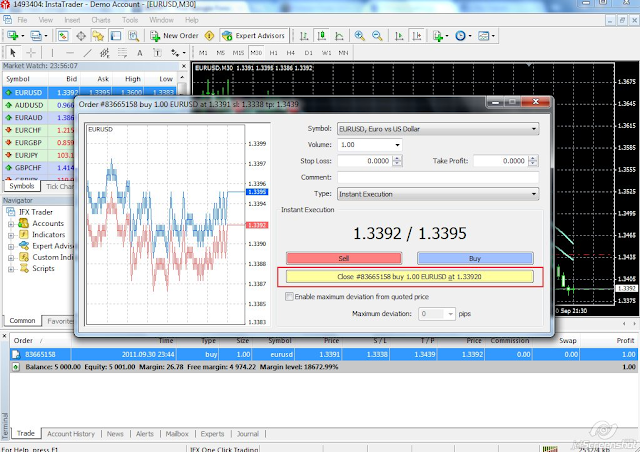Click the order document icon beside 83665158
Viewport: 640px width, 452px height.
[x=16, y=354]
